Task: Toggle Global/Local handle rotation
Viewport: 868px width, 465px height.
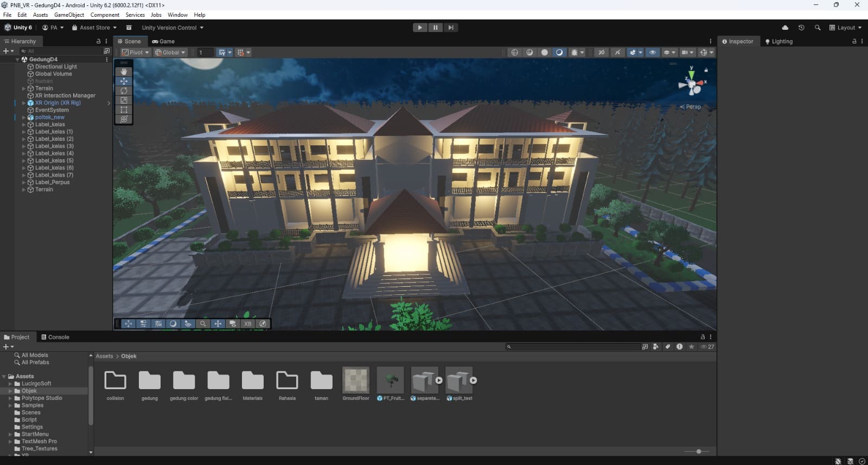Action: click(x=170, y=53)
